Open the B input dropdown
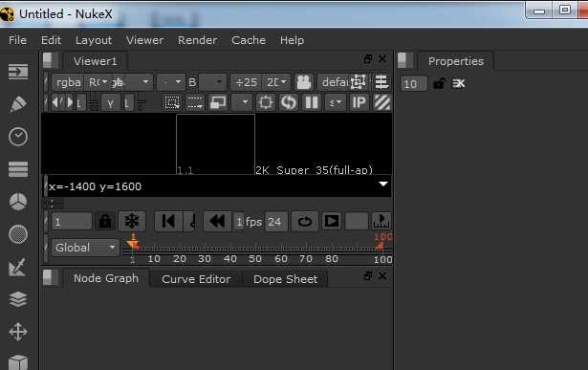Image resolution: width=588 pixels, height=370 pixels. (x=212, y=82)
